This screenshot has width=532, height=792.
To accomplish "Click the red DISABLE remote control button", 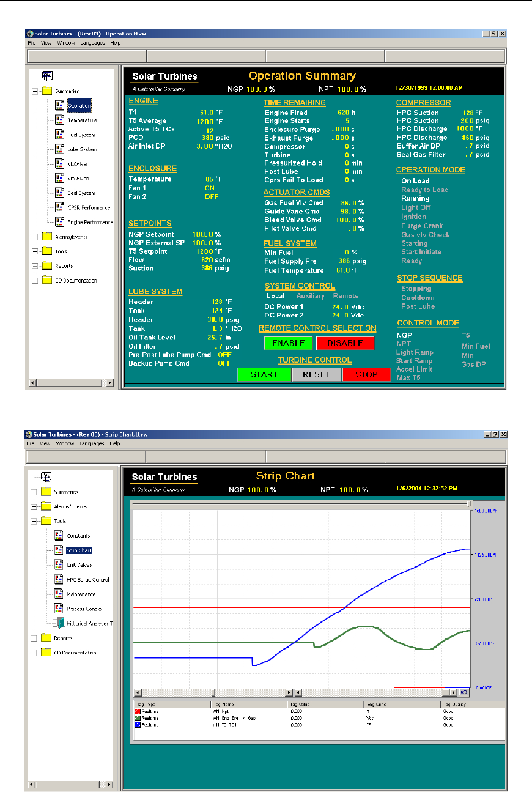I will pos(345,343).
